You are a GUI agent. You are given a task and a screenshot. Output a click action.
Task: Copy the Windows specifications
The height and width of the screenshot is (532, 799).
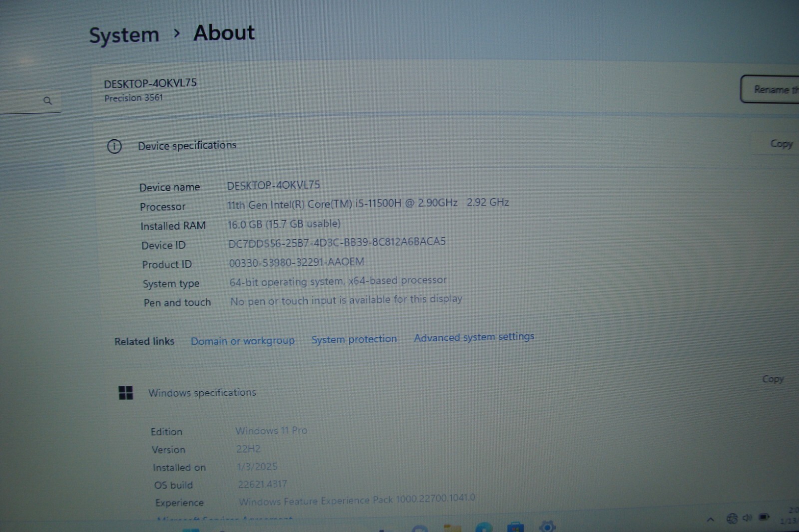tap(773, 379)
